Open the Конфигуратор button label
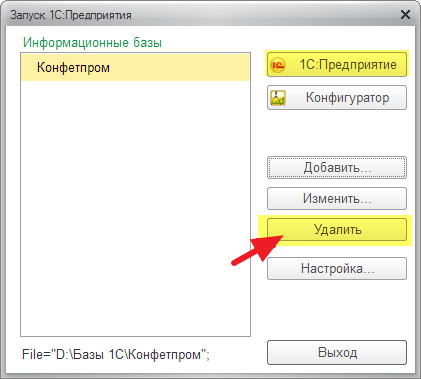The image size is (421, 379). (347, 98)
